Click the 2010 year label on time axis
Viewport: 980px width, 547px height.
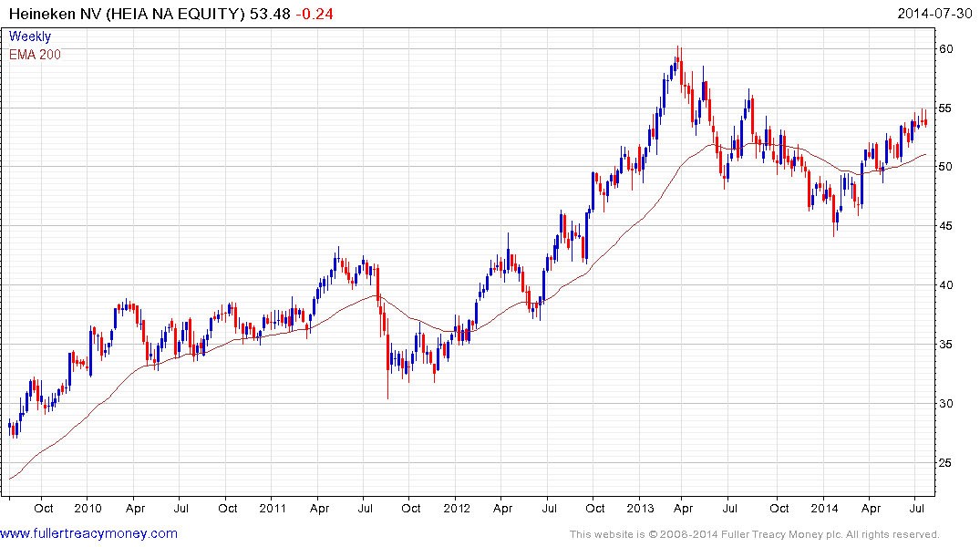88,508
